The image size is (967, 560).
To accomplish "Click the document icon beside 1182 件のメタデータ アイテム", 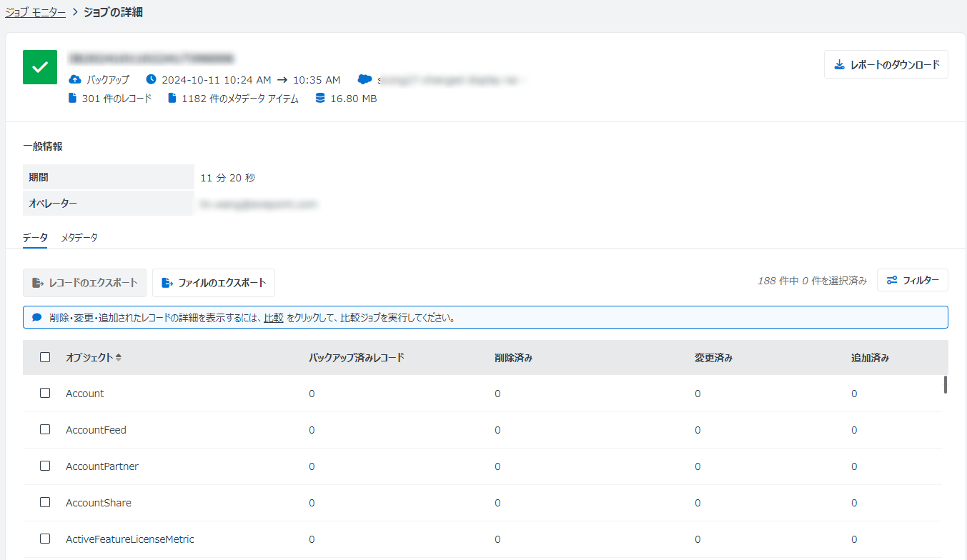I will point(172,99).
